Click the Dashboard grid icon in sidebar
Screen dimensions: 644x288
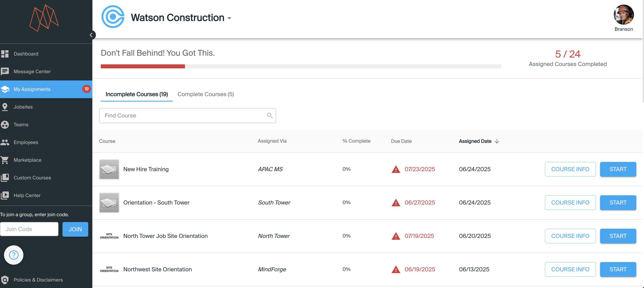pyautogui.click(x=5, y=54)
